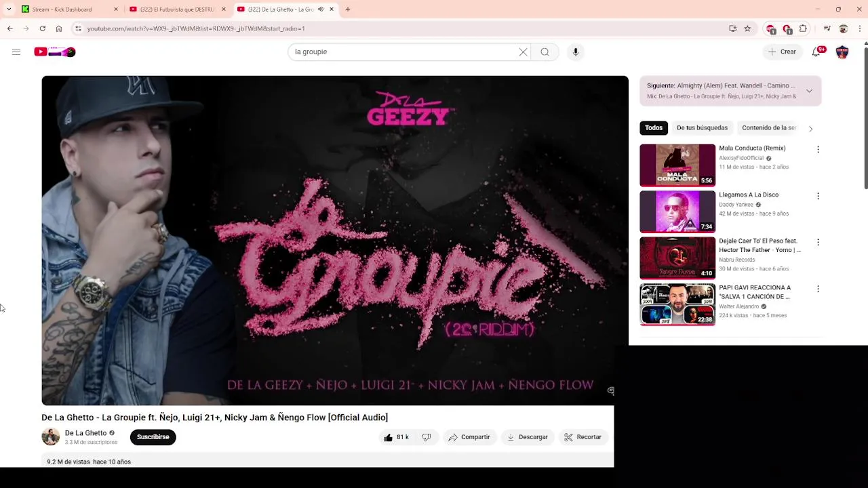This screenshot has height=488, width=868.
Task: Click the magnifier search button
Action: 545,52
